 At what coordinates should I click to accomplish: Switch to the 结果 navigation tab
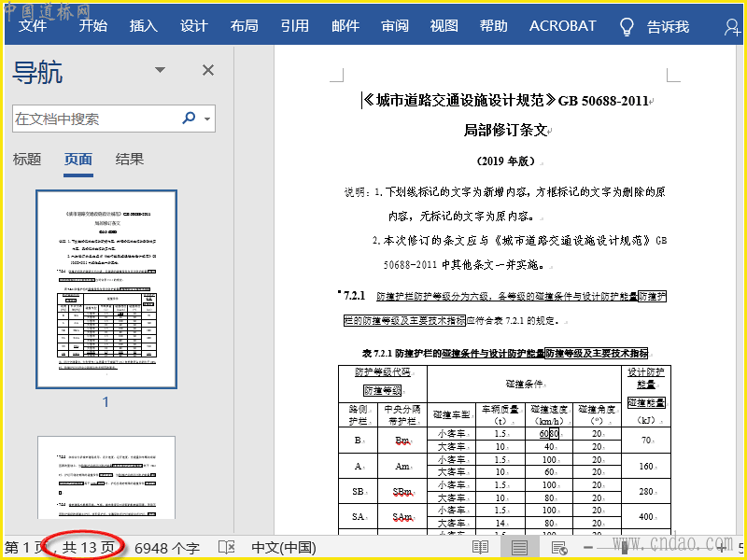pos(129,159)
